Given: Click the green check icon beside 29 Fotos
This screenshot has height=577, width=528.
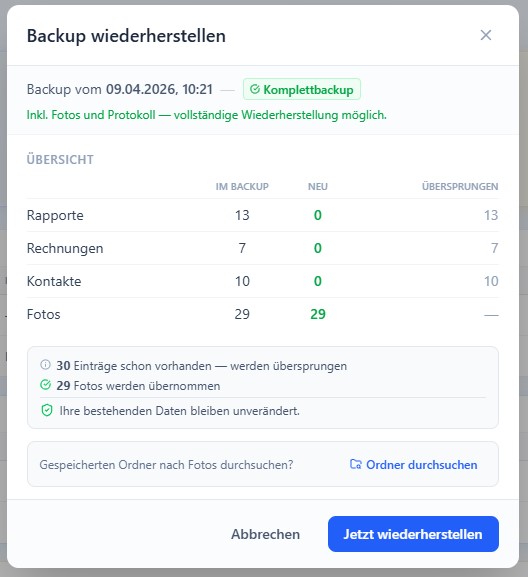Looking at the screenshot, I should (45, 385).
